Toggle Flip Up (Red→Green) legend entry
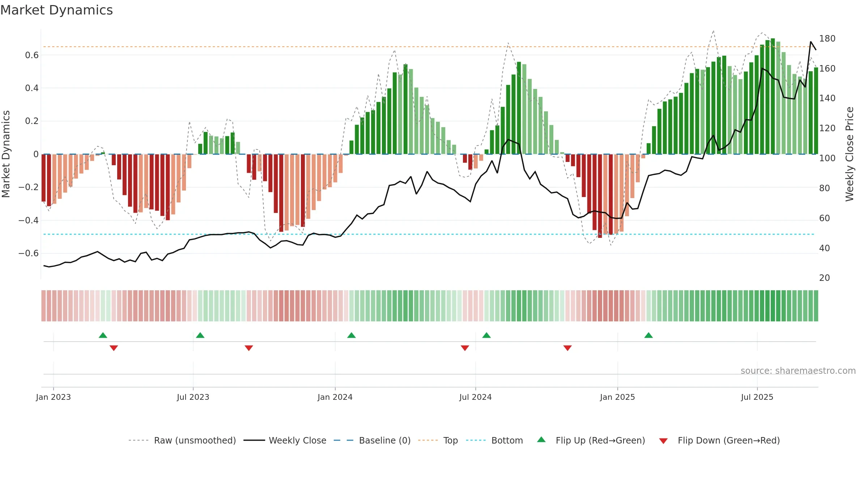Screen dimensions: 868x488 coord(591,440)
